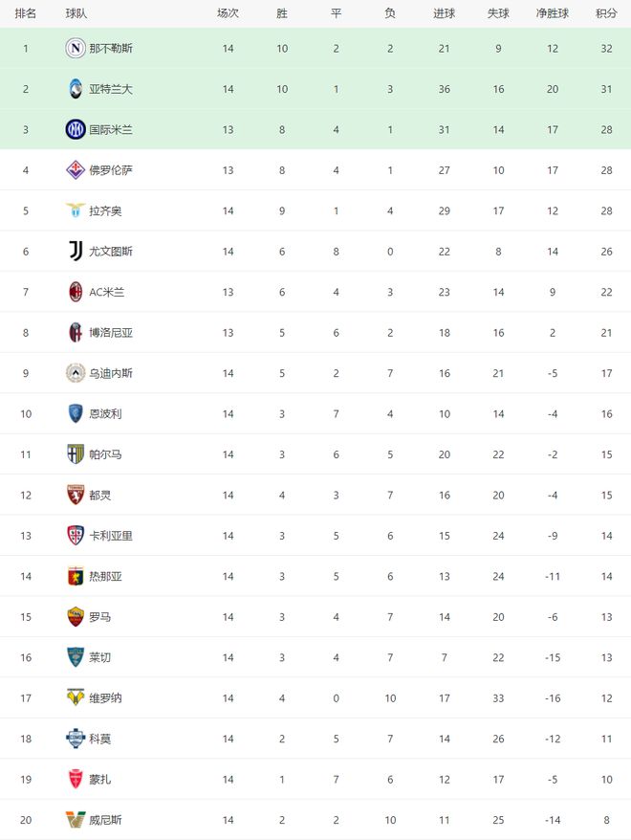Screen dimensions: 631x840
Task: Click the Atalanta team logo
Action: tap(76, 89)
